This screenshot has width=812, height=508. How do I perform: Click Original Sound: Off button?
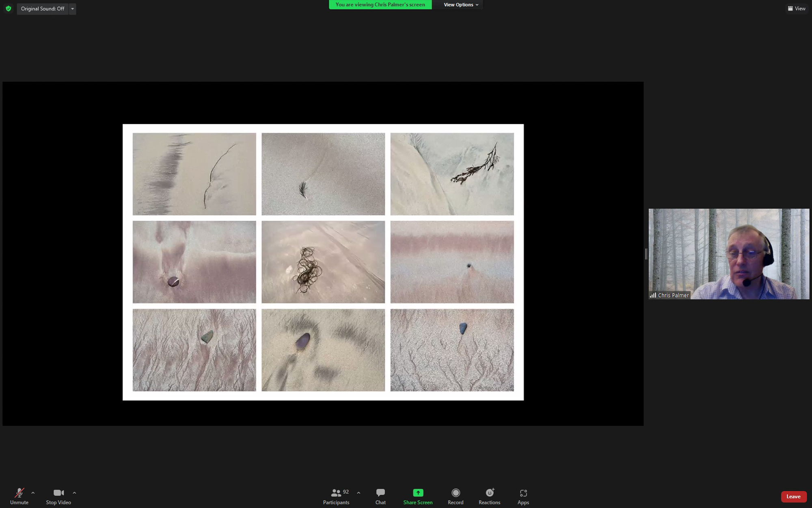[43, 9]
